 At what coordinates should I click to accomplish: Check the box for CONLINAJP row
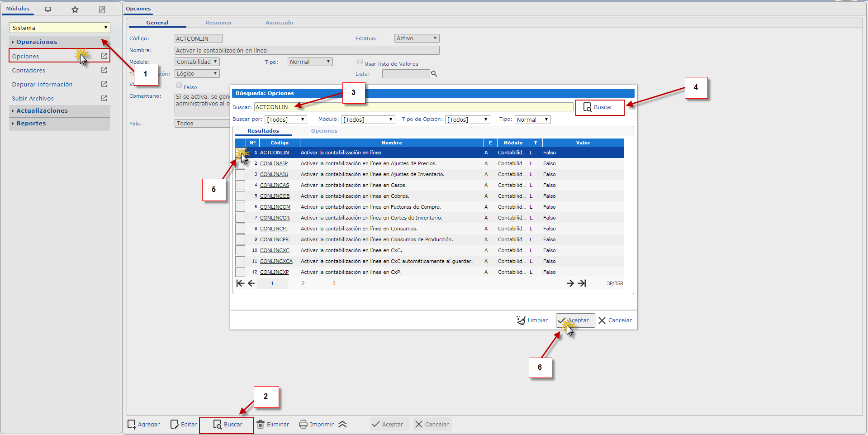pos(240,163)
